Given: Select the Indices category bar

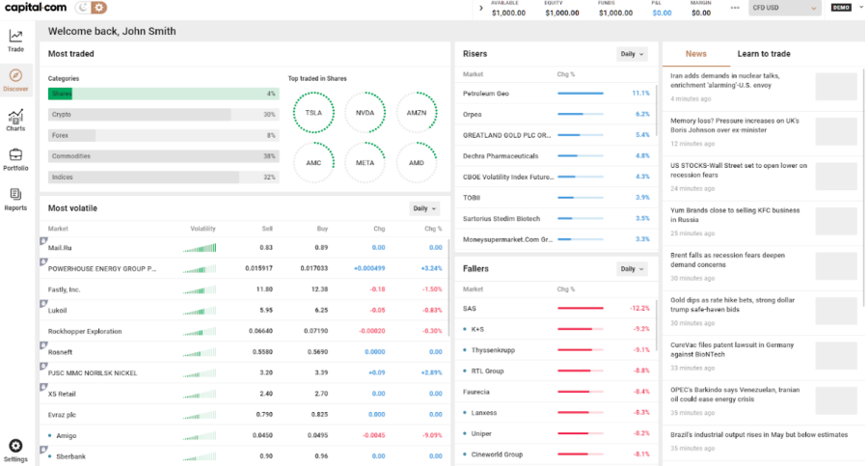Looking at the screenshot, I should (163, 178).
